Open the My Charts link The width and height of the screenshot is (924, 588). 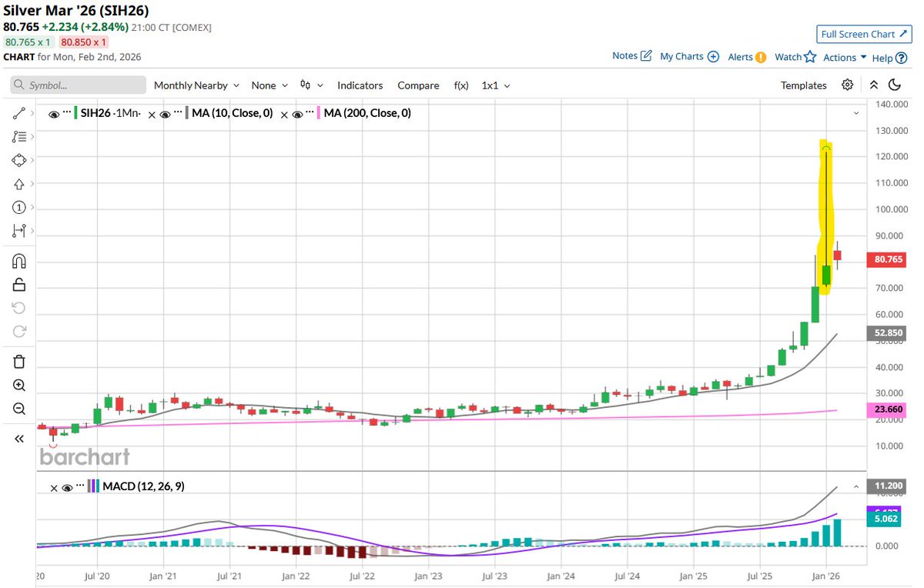point(681,57)
